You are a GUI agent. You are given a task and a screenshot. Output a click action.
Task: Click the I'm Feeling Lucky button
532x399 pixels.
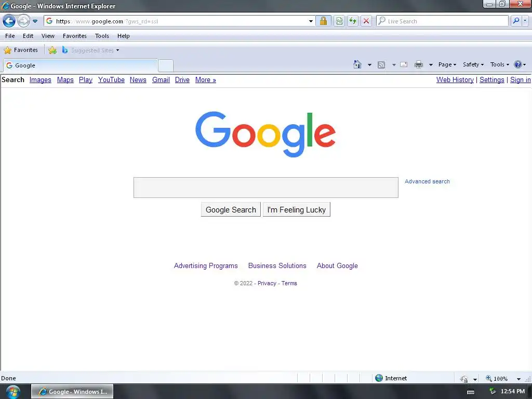tap(297, 210)
